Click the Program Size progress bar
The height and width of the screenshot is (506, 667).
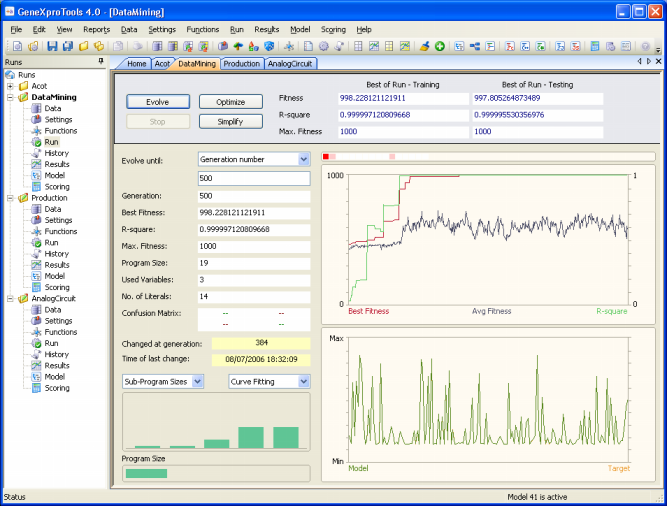216,473
